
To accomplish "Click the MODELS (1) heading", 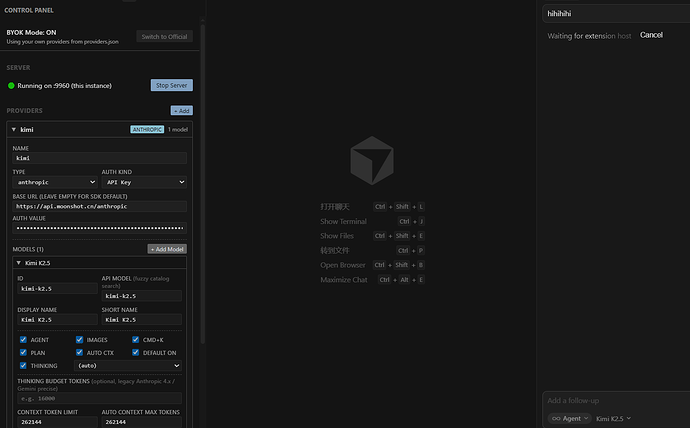I will (x=28, y=249).
